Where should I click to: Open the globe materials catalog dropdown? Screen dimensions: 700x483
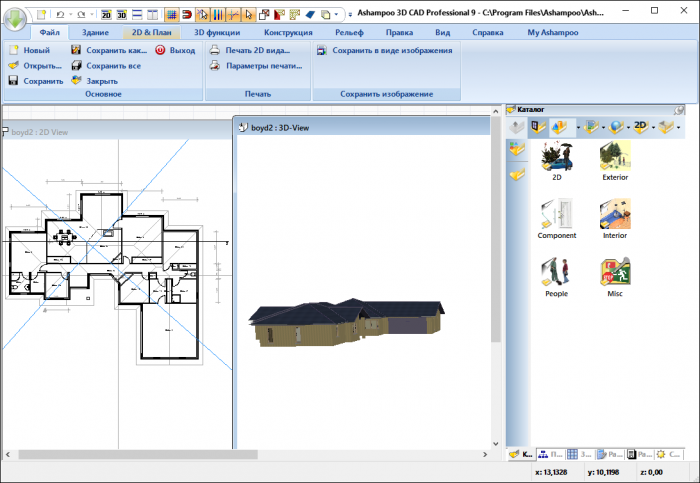click(x=626, y=127)
